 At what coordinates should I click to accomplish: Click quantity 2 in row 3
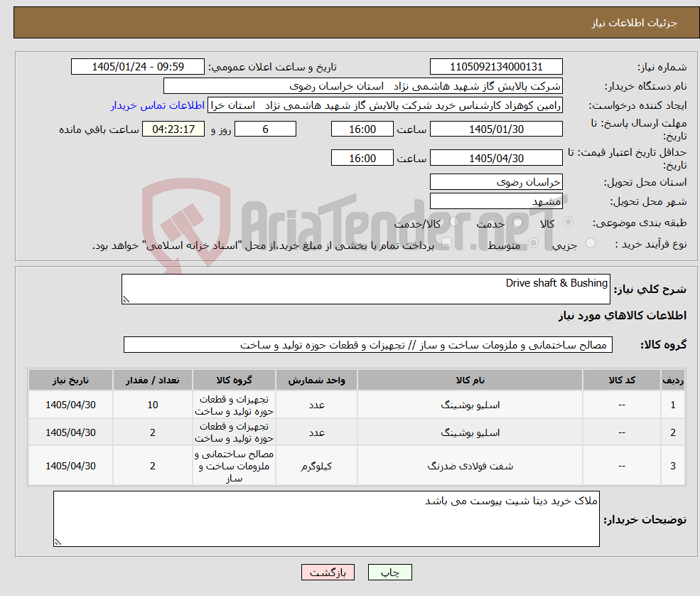click(153, 466)
